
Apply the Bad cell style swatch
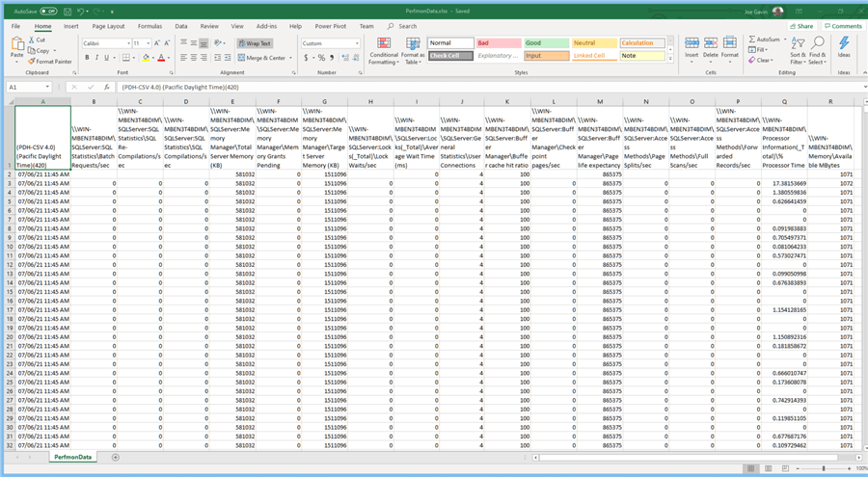click(497, 43)
